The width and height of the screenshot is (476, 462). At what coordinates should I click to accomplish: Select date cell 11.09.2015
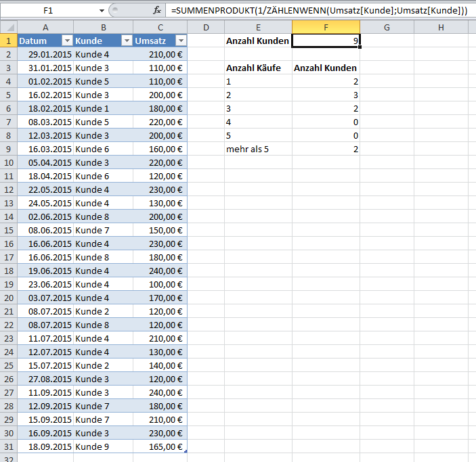pyautogui.click(x=45, y=392)
